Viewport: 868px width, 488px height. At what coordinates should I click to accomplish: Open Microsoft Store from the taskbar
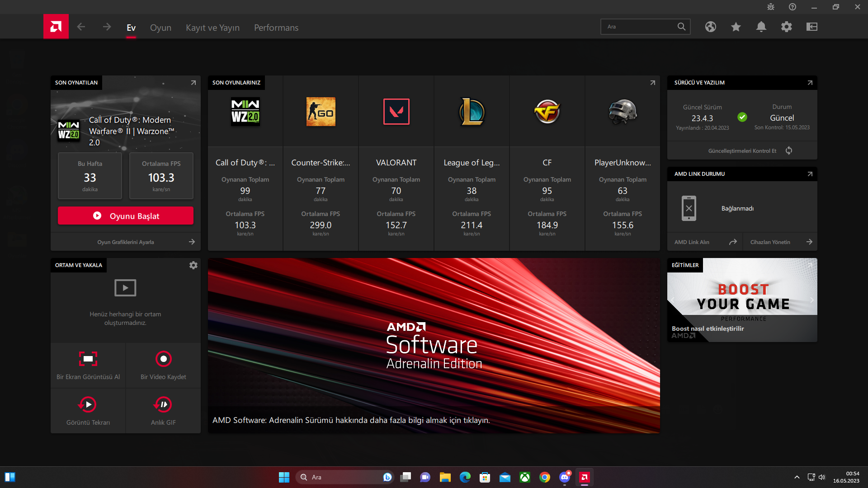(x=485, y=477)
